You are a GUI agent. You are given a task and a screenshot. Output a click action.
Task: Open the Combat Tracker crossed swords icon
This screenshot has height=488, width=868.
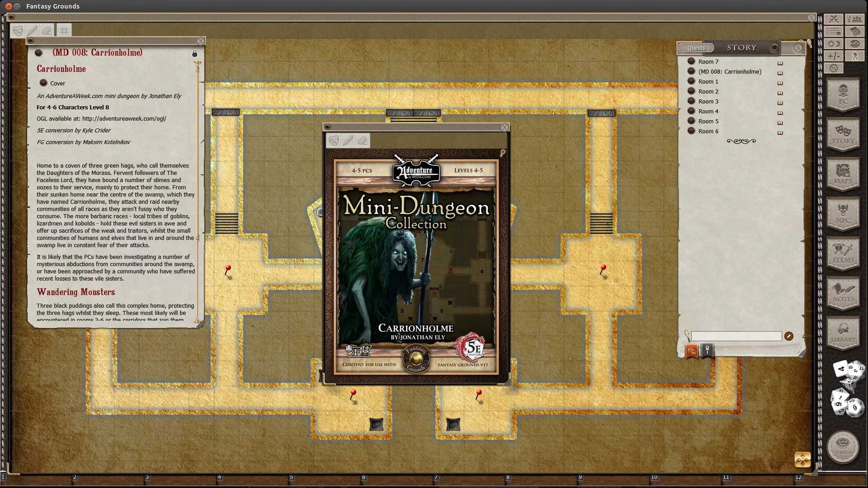point(834,19)
